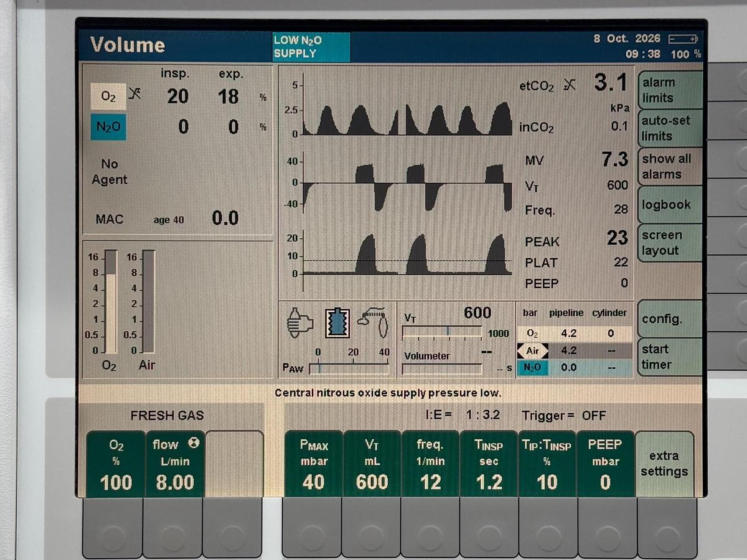The height and width of the screenshot is (560, 747).
Task: Open extra settings
Action: [664, 464]
